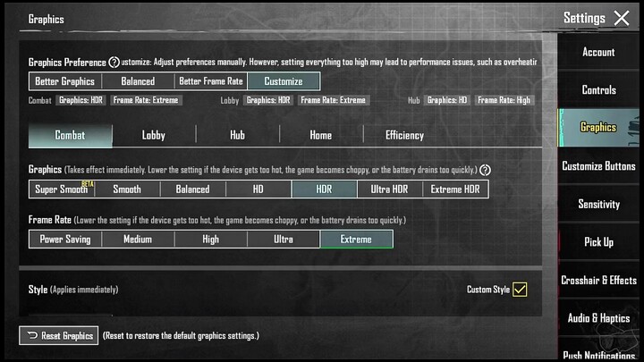
Task: Go to Sensitivity settings
Action: tap(598, 205)
